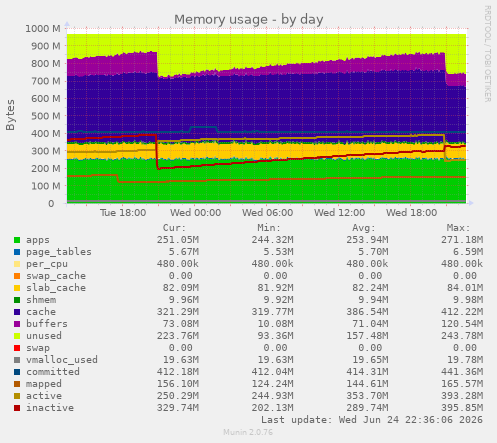Click active average value 353.70M

click(367, 396)
